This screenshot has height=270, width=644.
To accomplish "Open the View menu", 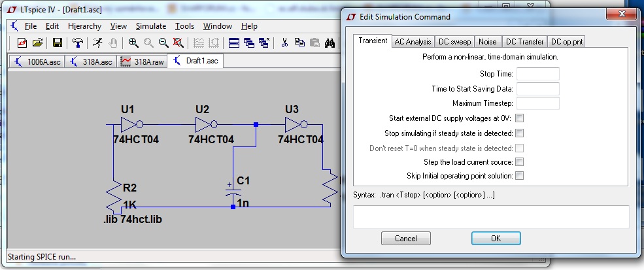I will click(x=118, y=26).
